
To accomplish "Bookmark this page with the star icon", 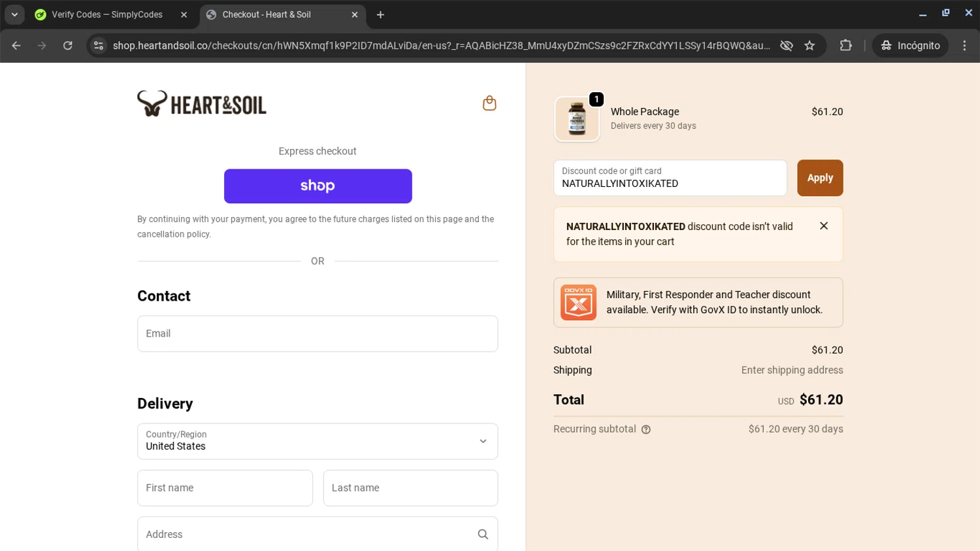I will (x=809, y=46).
